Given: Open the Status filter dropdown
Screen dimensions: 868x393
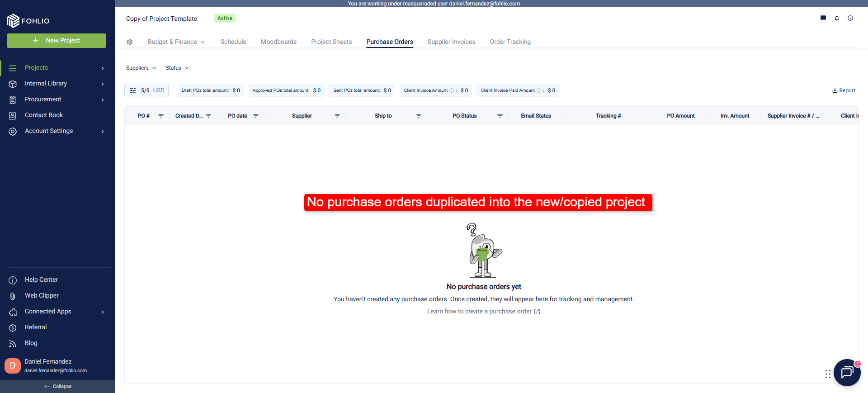Looking at the screenshot, I should point(177,68).
